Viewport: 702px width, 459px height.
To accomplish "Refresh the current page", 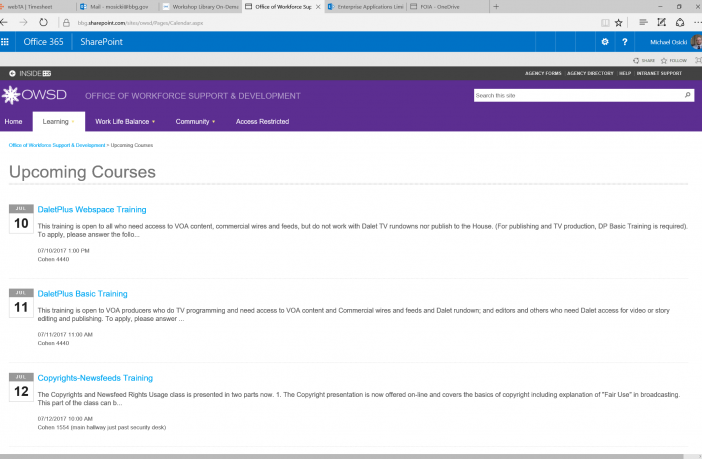I will 43,22.
